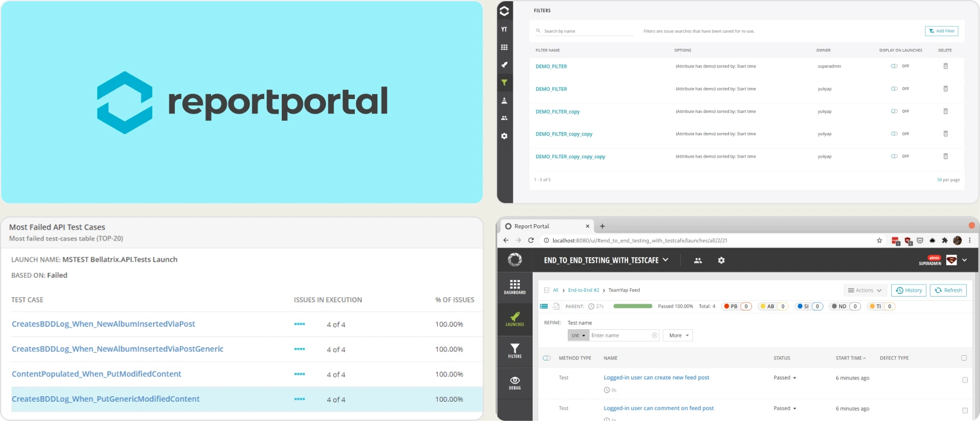Open the members icon in Filters sidebar

click(x=504, y=118)
